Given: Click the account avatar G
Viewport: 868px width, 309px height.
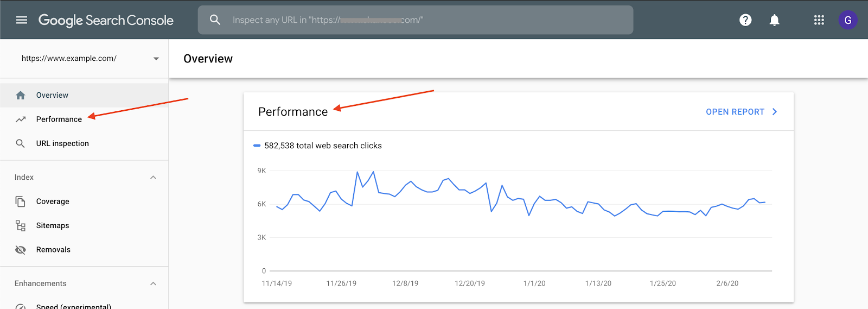Looking at the screenshot, I should click(847, 20).
